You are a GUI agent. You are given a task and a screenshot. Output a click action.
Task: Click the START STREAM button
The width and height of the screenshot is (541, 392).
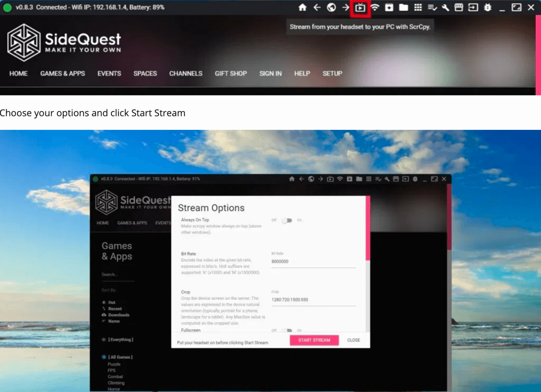pos(314,340)
